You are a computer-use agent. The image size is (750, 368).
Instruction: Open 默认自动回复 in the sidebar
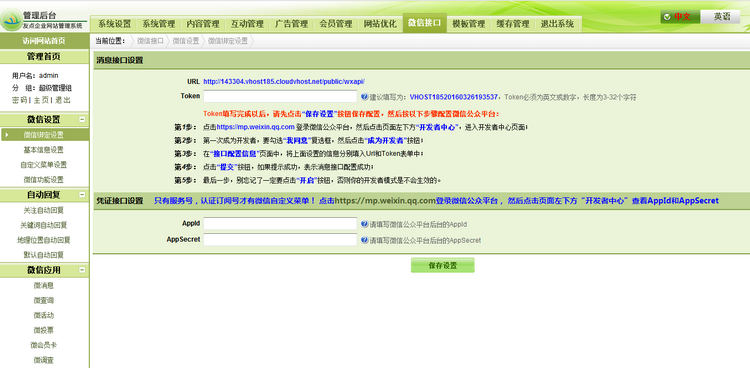click(x=44, y=255)
